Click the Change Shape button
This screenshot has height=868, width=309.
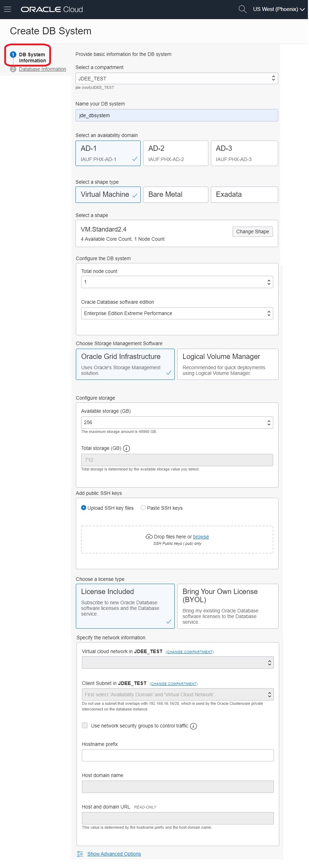pos(252,232)
